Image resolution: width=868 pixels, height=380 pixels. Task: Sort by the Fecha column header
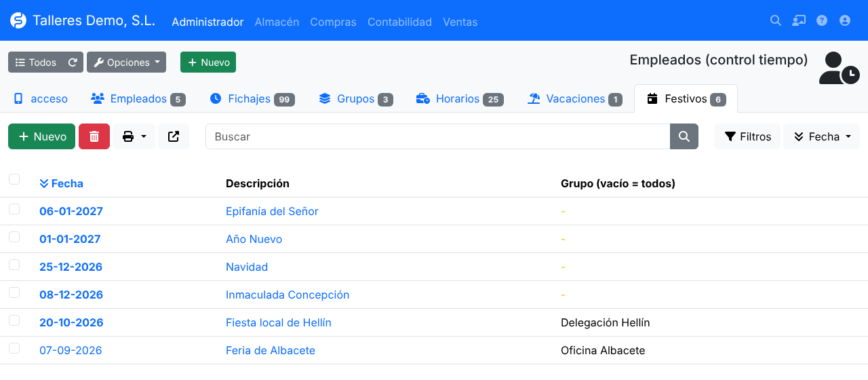coord(62,183)
